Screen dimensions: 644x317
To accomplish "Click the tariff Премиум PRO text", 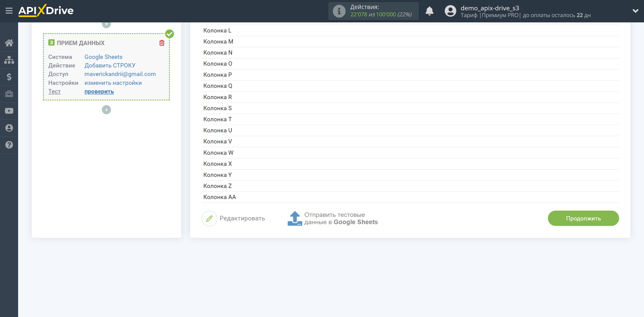I will pyautogui.click(x=500, y=15).
